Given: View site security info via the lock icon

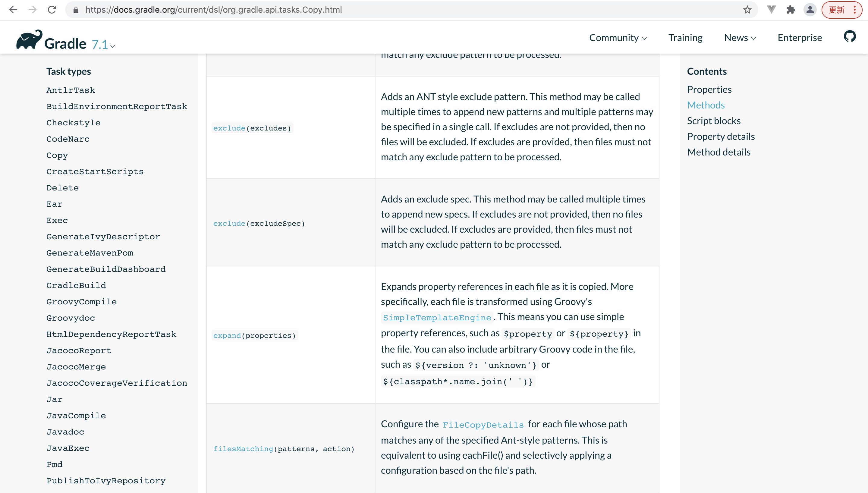Looking at the screenshot, I should pos(76,10).
